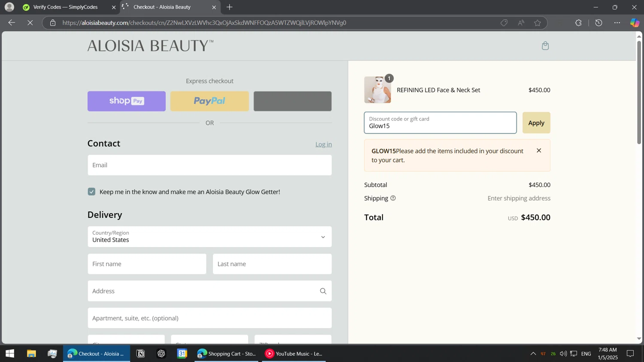Pay with PayPal express checkout
The height and width of the screenshot is (362, 644).
click(210, 101)
